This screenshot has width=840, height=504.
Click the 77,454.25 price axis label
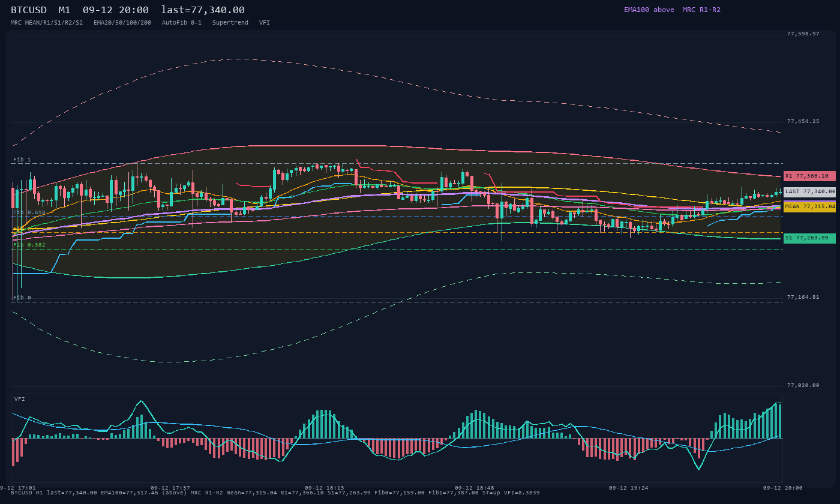tap(803, 121)
